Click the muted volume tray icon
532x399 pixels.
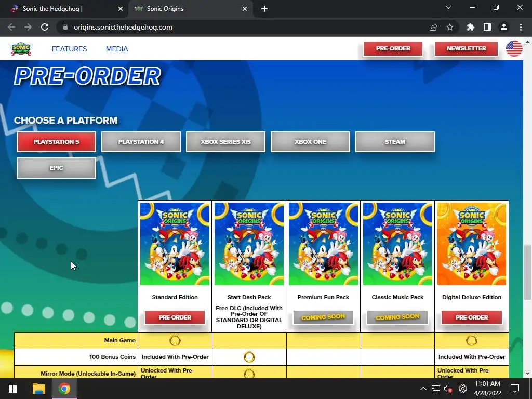(448, 389)
